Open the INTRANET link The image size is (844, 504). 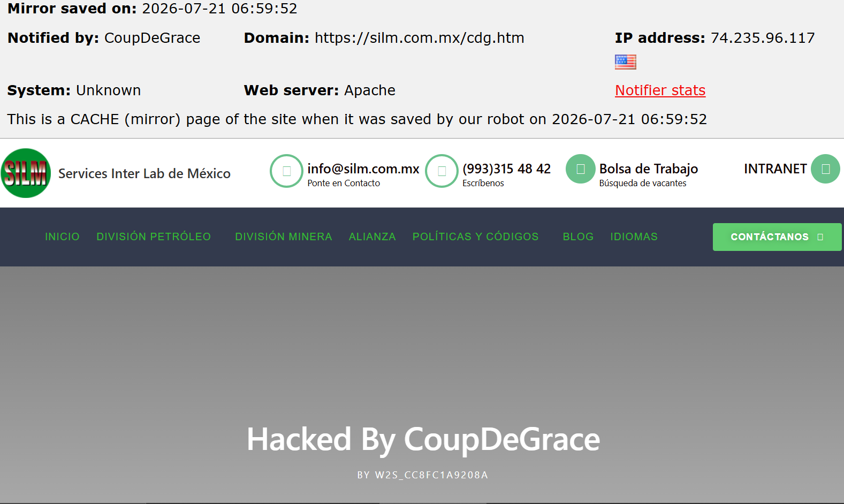[x=775, y=169]
